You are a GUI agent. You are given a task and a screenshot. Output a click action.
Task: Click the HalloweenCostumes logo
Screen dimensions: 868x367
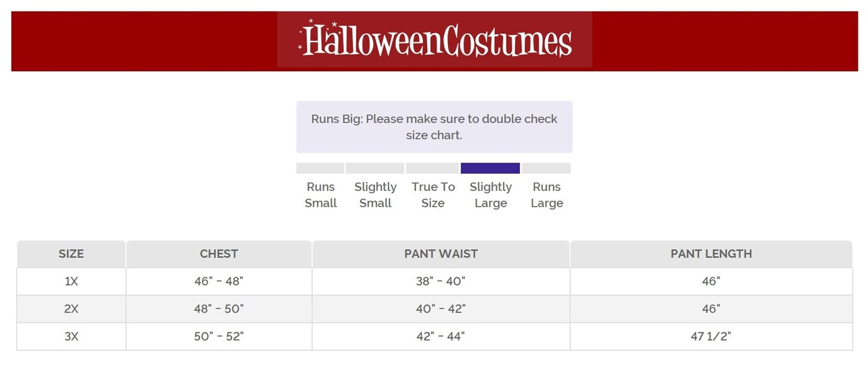435,40
